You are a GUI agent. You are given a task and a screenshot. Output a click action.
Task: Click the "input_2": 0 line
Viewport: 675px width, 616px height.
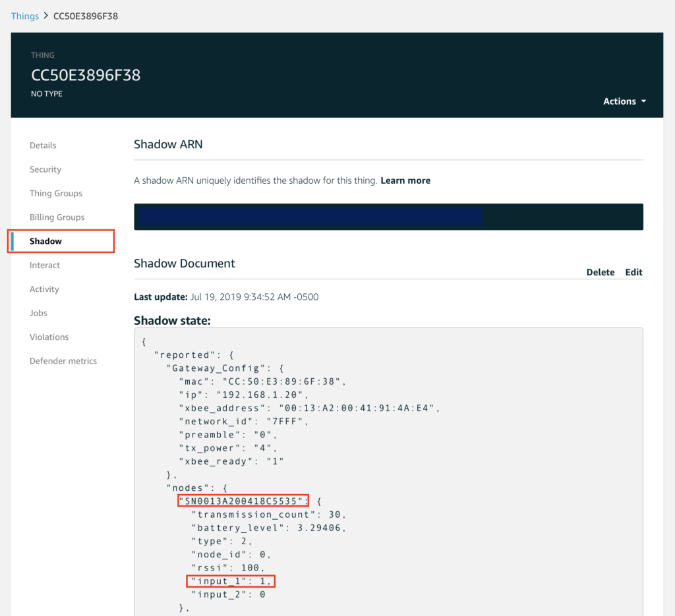point(228,594)
